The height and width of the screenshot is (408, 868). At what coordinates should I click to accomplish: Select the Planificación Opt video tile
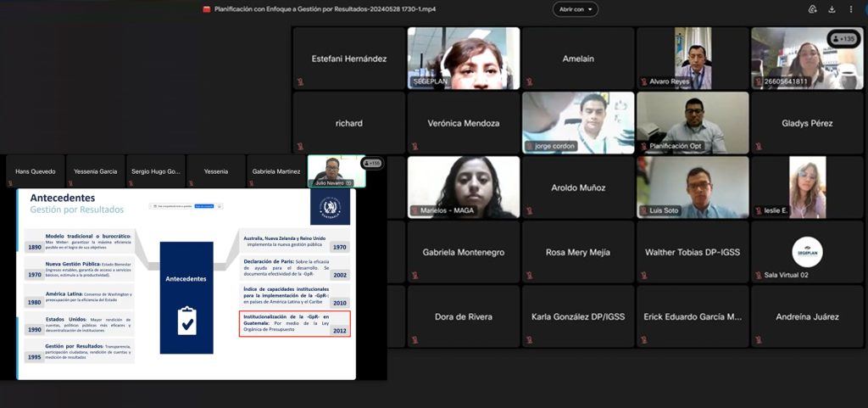tap(693, 123)
